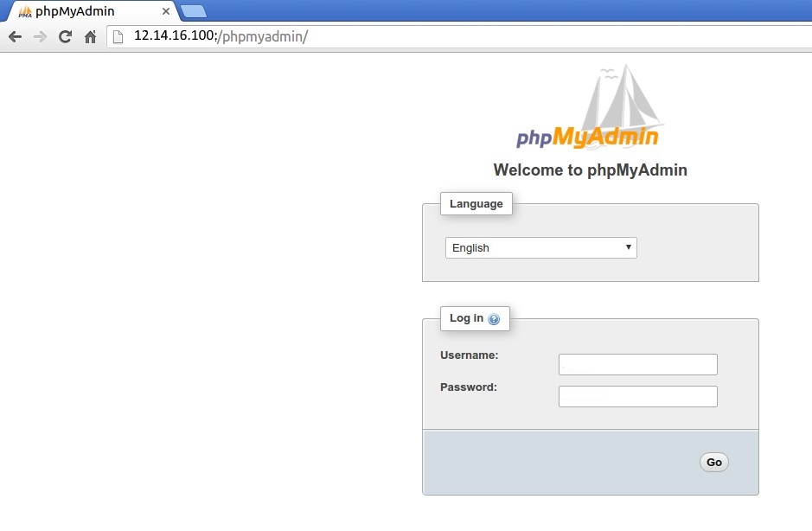Click the 'Password:' label
812x531 pixels.
click(x=468, y=387)
